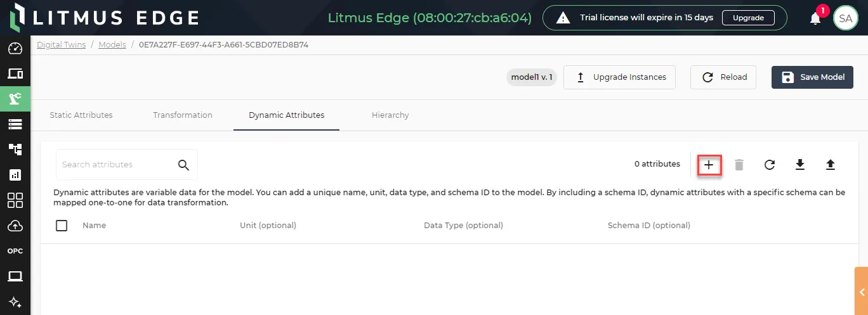
Task: Click the Reload button
Action: tap(725, 77)
